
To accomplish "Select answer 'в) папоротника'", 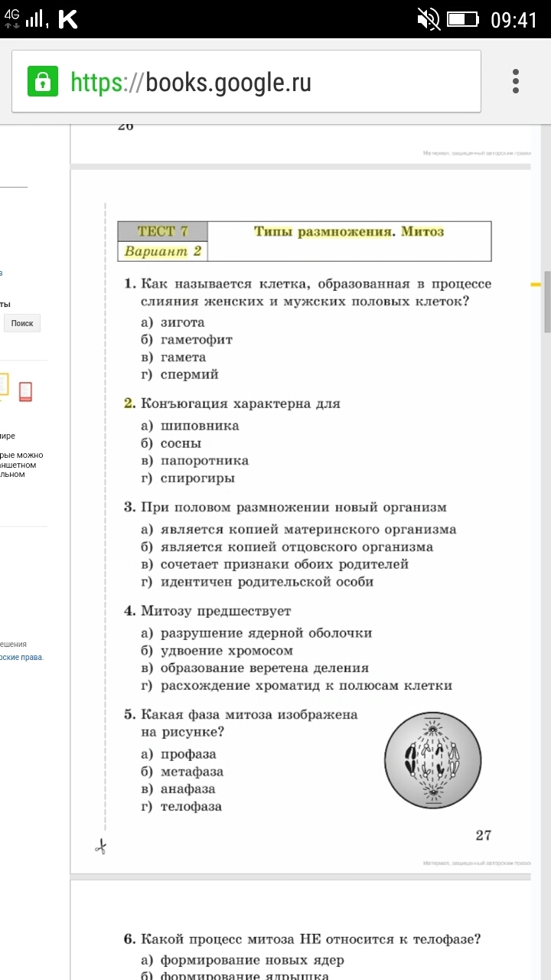I will (195, 461).
